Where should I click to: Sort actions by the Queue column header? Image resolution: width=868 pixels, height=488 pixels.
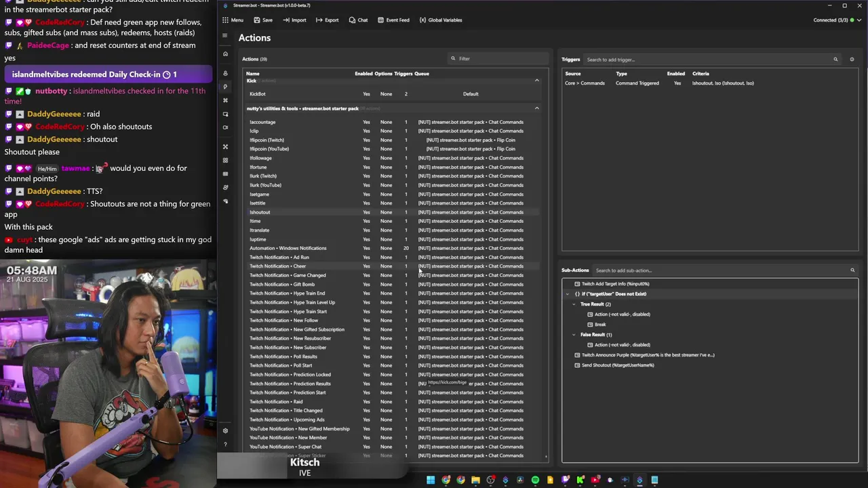[x=422, y=73]
